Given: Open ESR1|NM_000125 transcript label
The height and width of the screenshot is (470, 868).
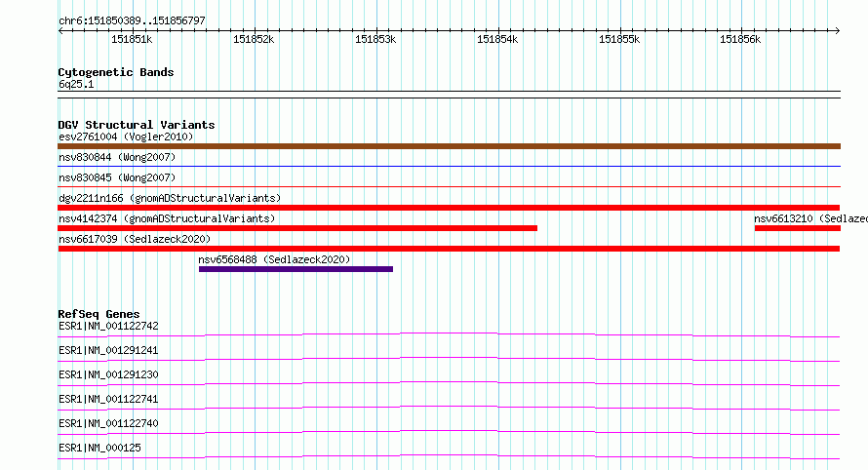Looking at the screenshot, I should (99, 448).
